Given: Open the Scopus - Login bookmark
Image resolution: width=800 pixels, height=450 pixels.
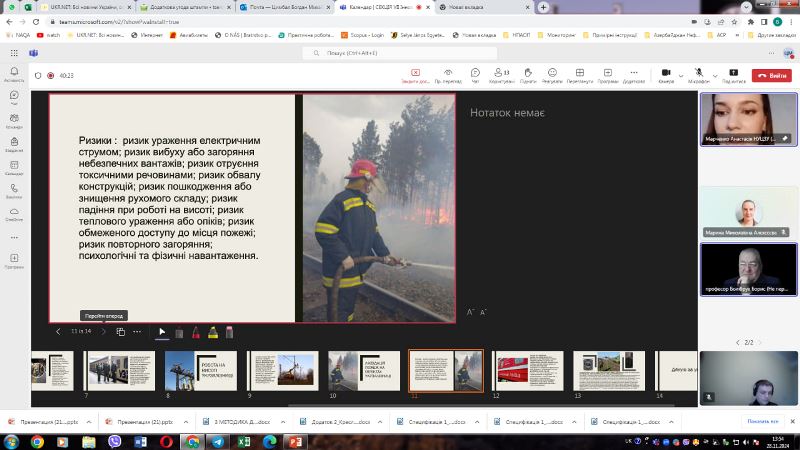Looking at the screenshot, I should [x=362, y=35].
